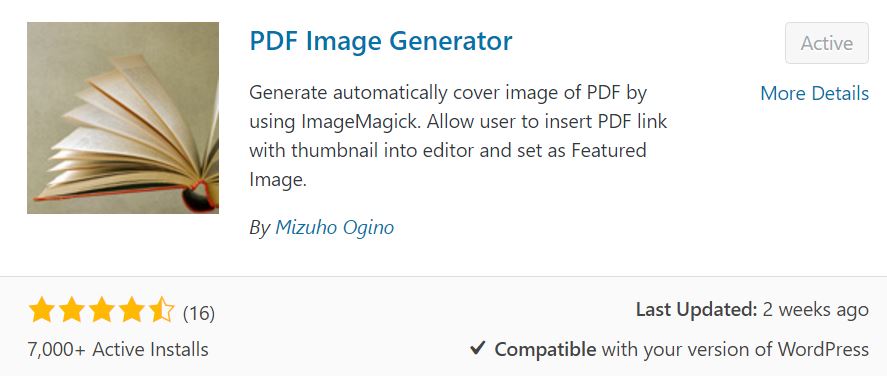Select the third rating star
887x376 pixels.
click(x=102, y=310)
